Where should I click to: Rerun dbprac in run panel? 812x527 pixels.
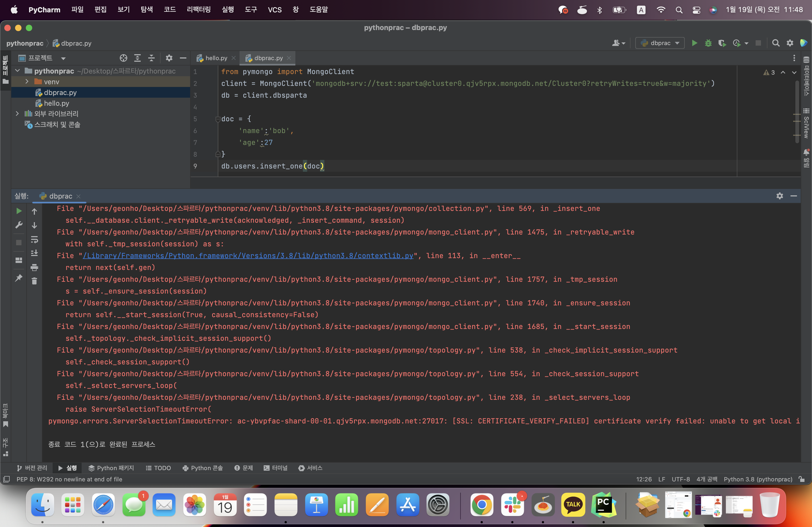[19, 211]
